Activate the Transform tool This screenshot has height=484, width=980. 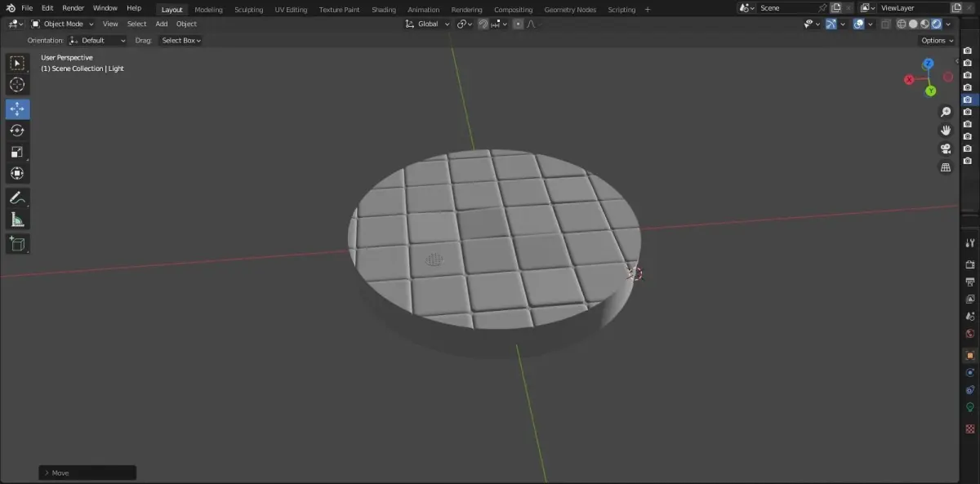pos(17,173)
